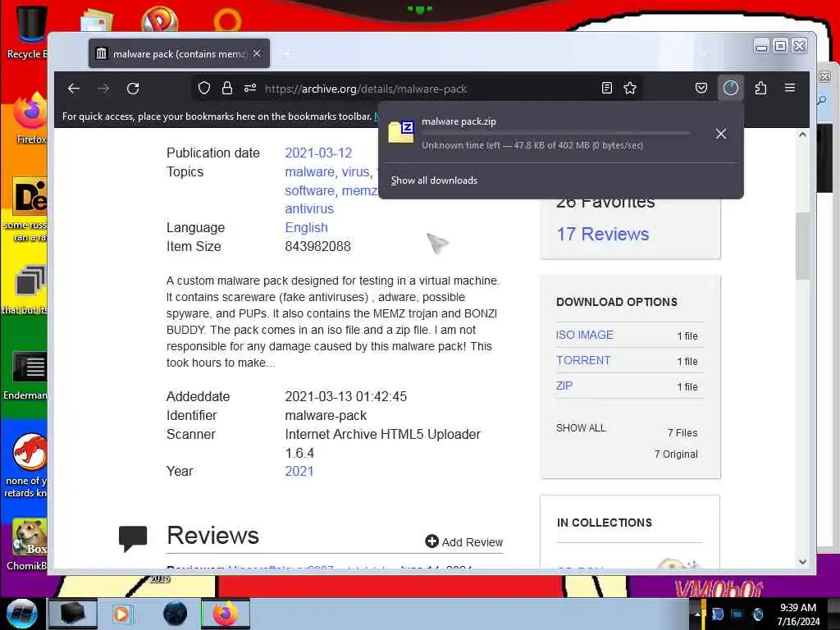Click SHOW ALL download files
Viewport: 840px width, 630px height.
coord(581,428)
